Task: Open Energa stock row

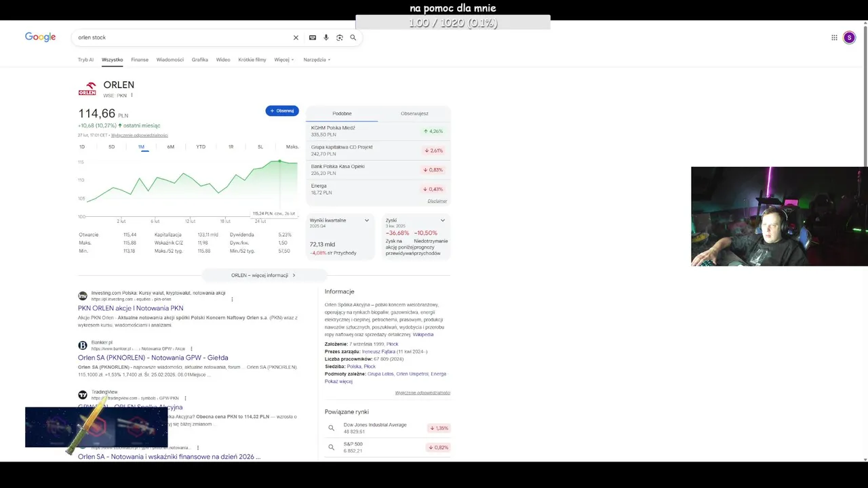Action: coord(378,189)
